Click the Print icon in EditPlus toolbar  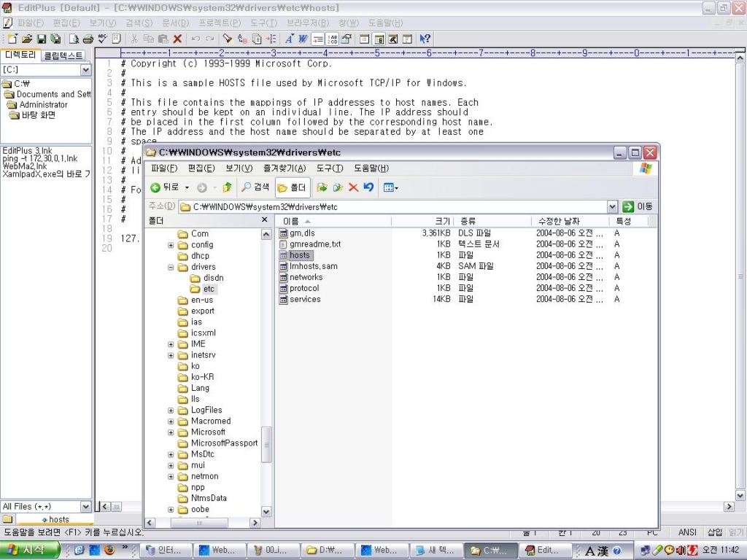pos(88,39)
